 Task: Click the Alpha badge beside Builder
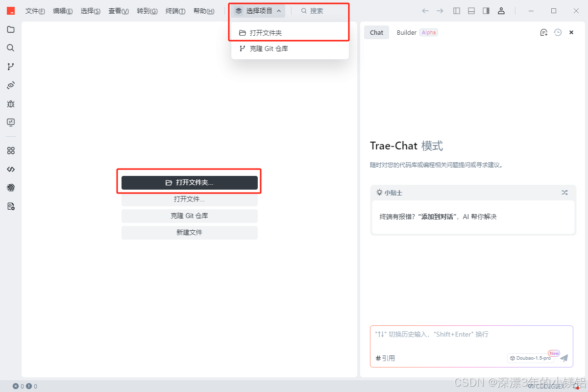pos(429,32)
